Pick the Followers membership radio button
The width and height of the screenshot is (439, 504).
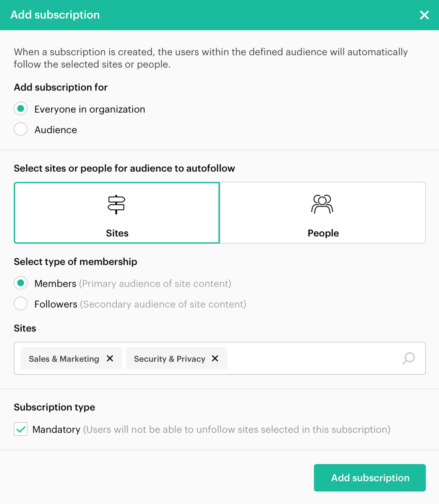pos(21,304)
